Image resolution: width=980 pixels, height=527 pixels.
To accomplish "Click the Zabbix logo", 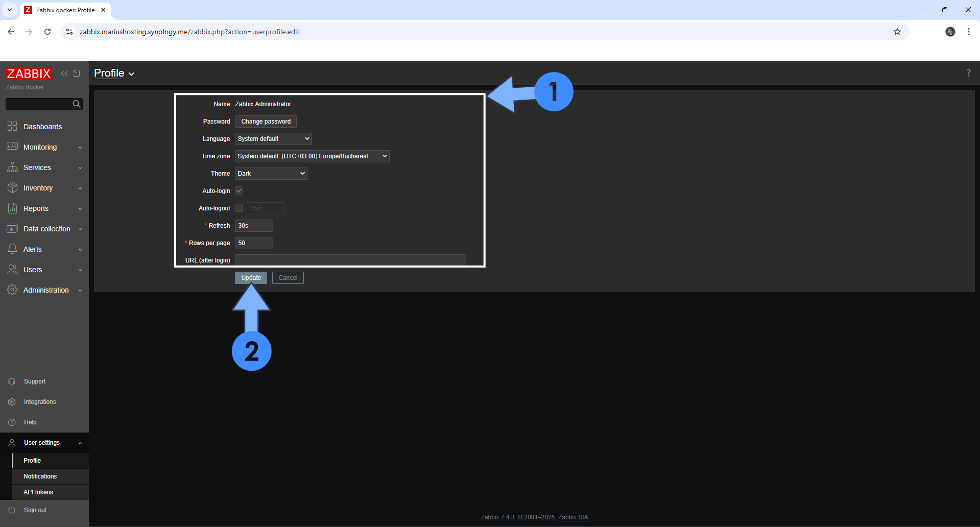I will [x=29, y=74].
